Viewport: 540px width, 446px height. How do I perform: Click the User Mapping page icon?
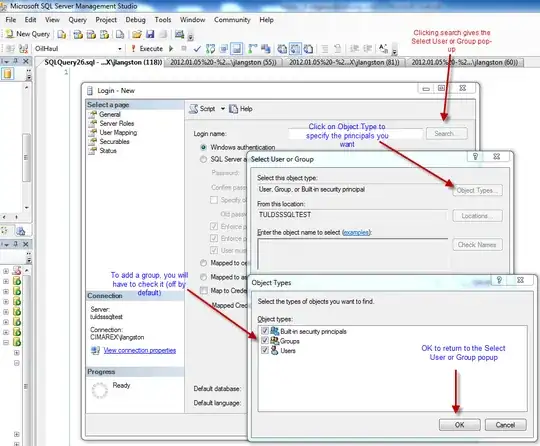[92, 133]
